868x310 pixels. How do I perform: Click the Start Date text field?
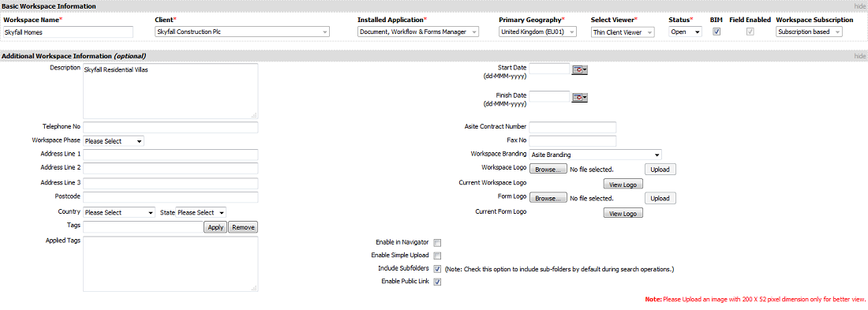point(549,69)
